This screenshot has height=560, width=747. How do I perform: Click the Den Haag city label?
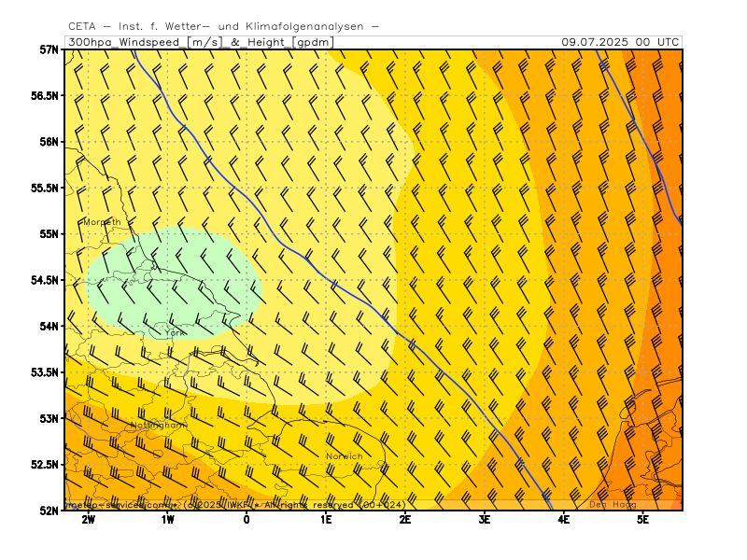[613, 504]
